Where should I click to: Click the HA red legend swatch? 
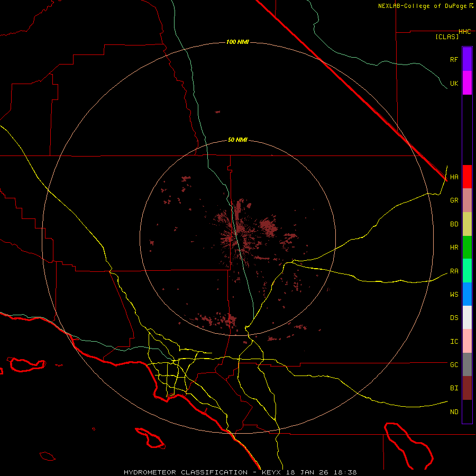coord(467,177)
